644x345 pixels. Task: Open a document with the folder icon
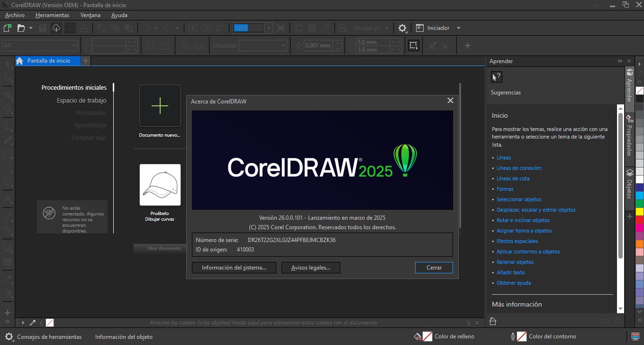click(21, 28)
